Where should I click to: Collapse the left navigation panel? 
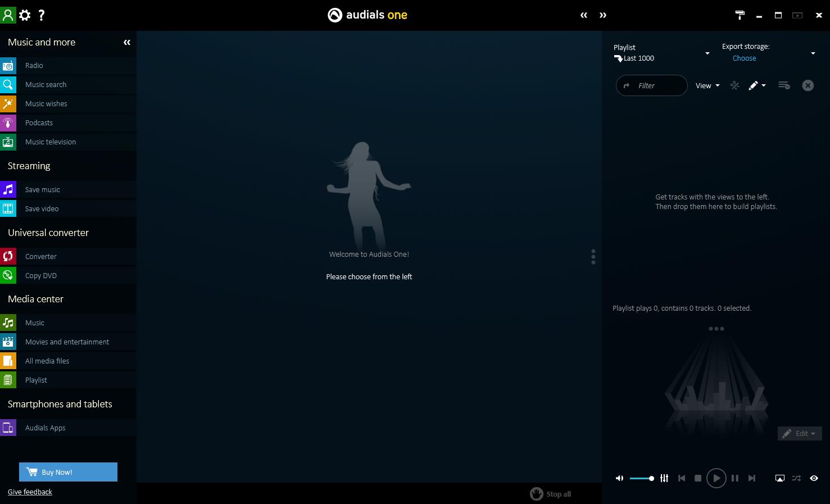(x=127, y=42)
